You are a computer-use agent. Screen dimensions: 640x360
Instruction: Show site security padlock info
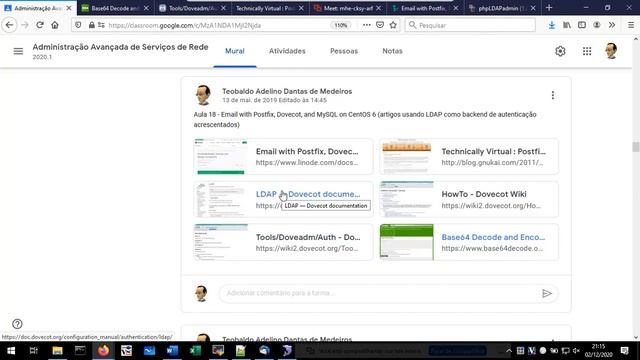point(91,25)
